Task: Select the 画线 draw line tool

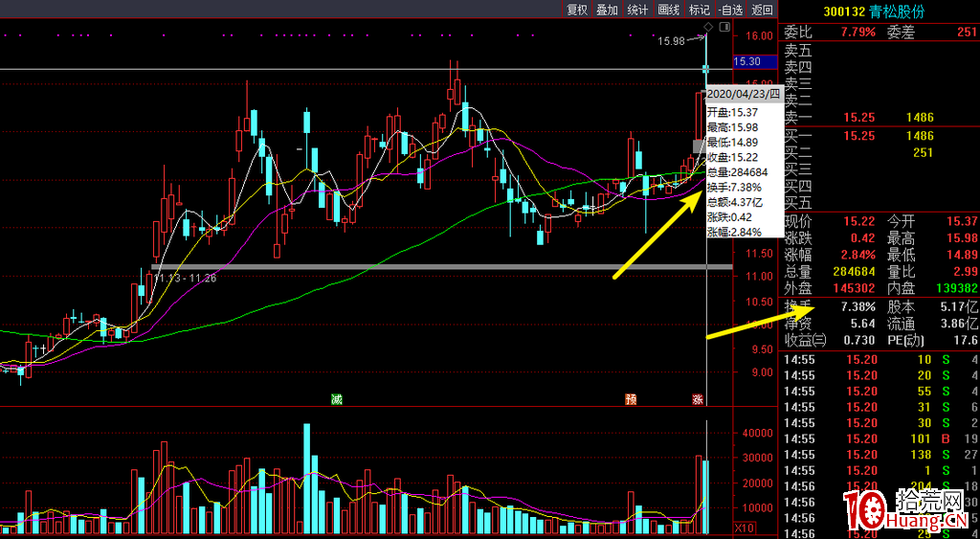Action: click(x=668, y=10)
